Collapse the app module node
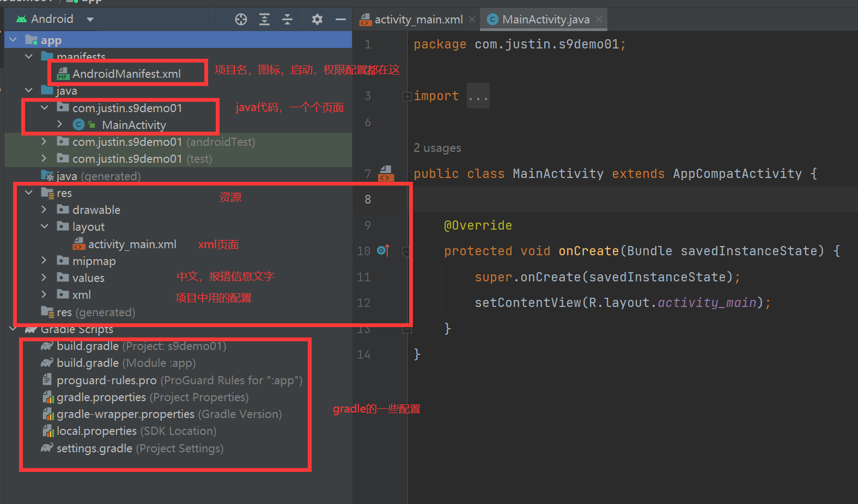The image size is (858, 504). (13, 40)
